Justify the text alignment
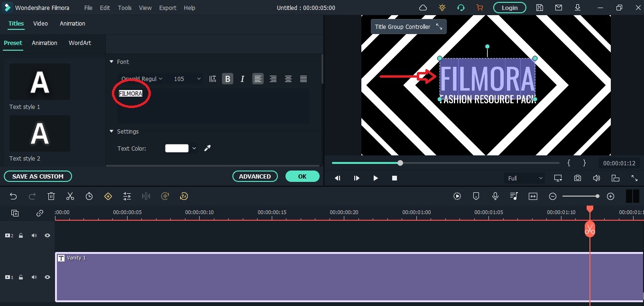Image resolution: width=644 pixels, height=306 pixels. pyautogui.click(x=304, y=79)
